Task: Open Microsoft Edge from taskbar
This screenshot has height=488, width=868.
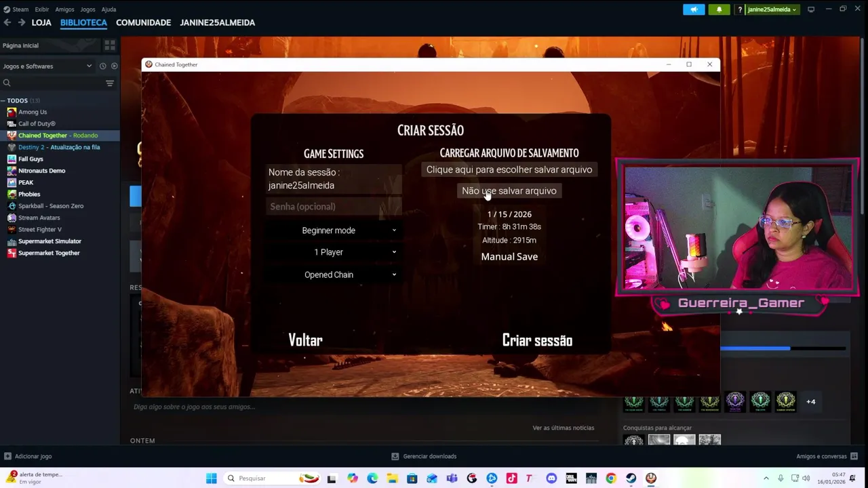Action: point(372,479)
